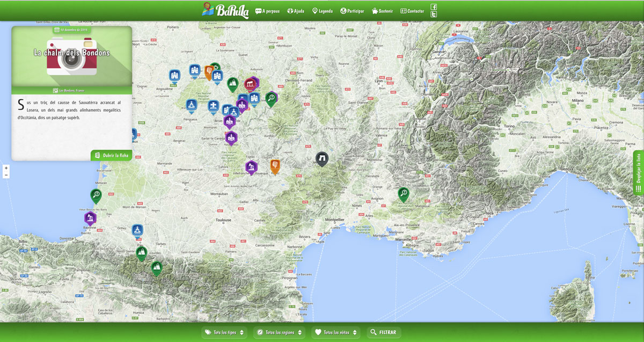
Task: Open the Facebook page icon
Action: click(x=434, y=7)
